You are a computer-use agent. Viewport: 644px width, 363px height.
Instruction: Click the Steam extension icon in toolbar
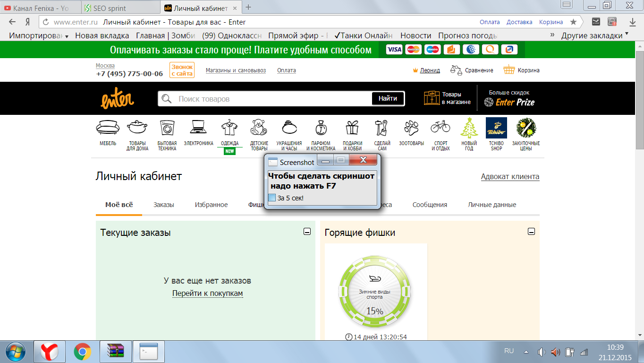click(x=596, y=22)
